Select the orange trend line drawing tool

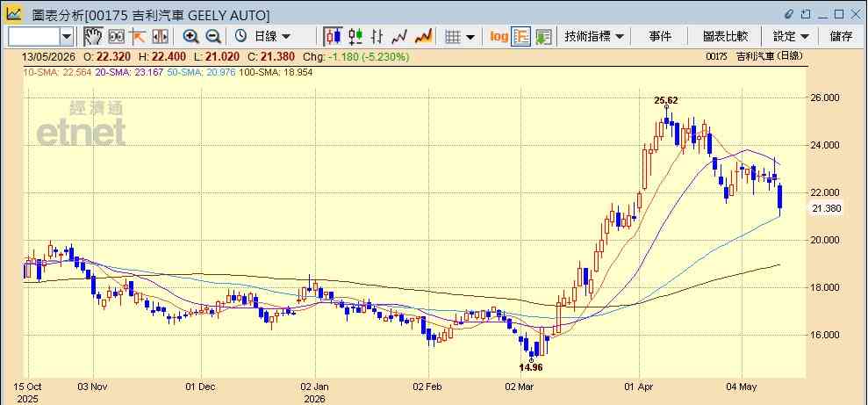[x=137, y=37]
